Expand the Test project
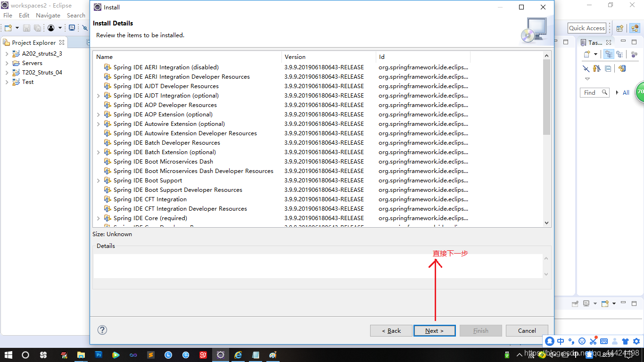This screenshot has width=644, height=362. coord(7,82)
